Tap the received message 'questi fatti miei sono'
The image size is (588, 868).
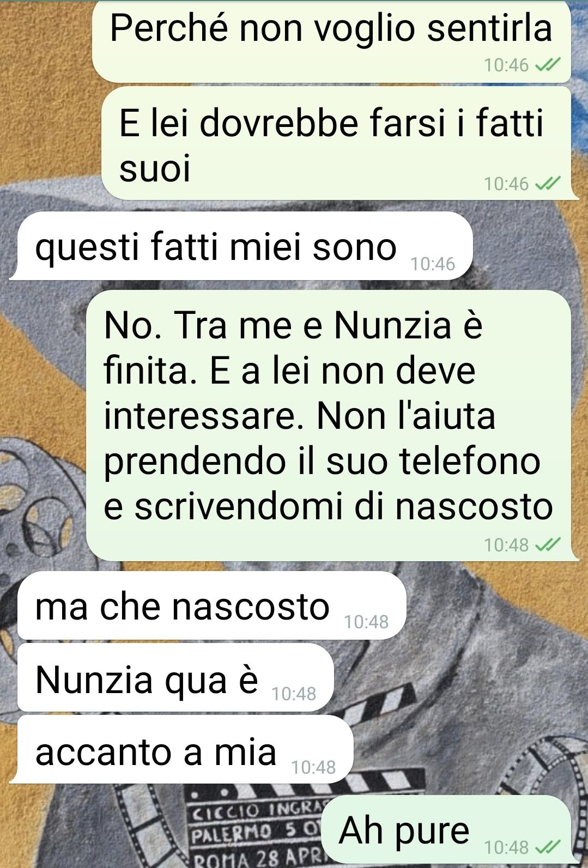(x=245, y=246)
